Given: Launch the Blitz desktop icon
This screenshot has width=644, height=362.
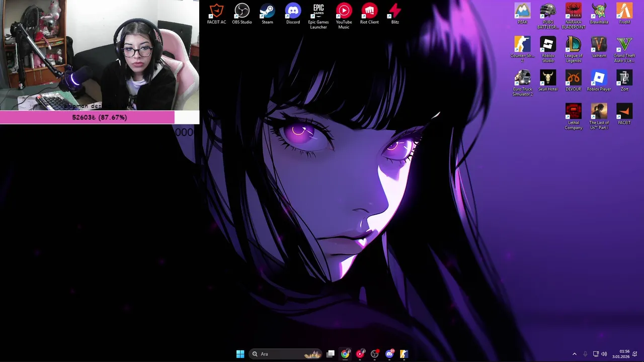Looking at the screenshot, I should 395,14.
